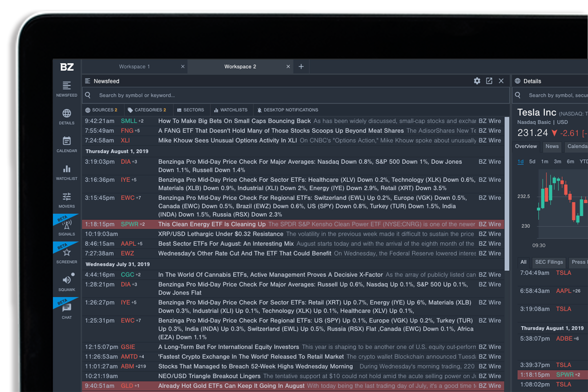Click the Tesla candlestick price chart
The height and width of the screenshot is (392, 588).
pos(562,204)
